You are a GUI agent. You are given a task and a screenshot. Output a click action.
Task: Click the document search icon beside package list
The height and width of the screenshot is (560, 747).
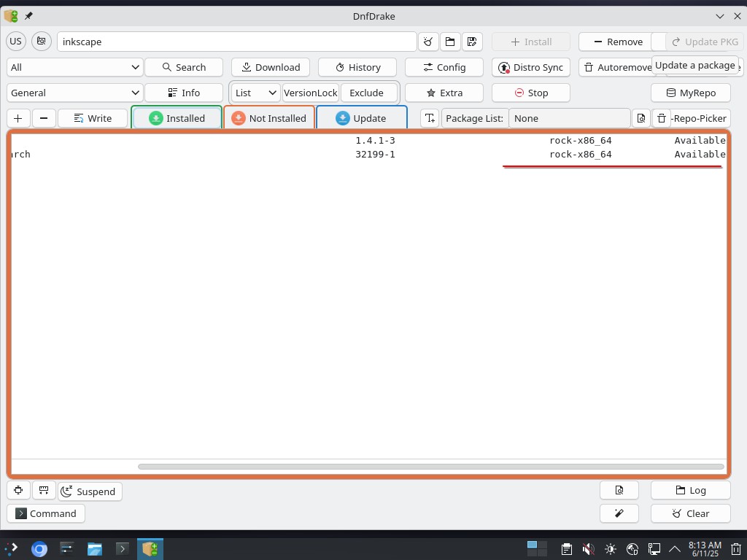641,118
